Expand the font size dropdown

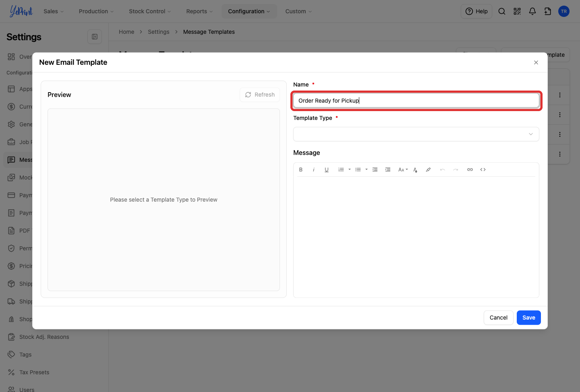click(x=403, y=170)
